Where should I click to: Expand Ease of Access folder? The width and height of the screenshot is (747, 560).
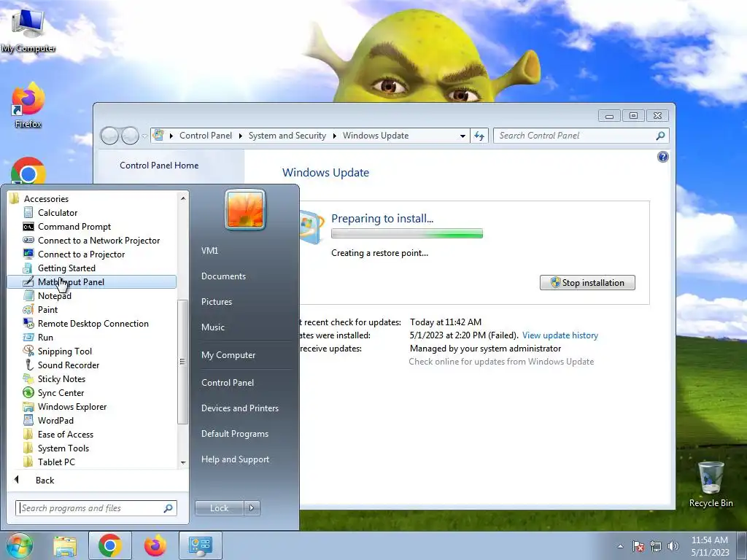[65, 435]
